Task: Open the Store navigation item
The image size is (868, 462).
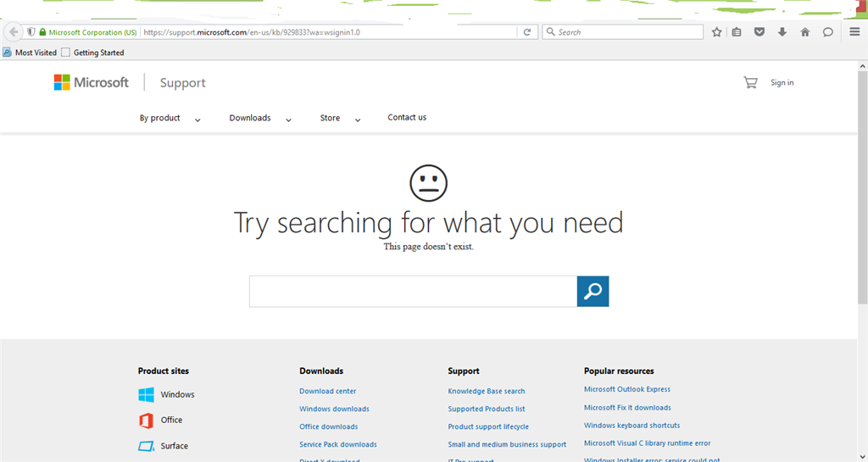Action: (x=330, y=118)
